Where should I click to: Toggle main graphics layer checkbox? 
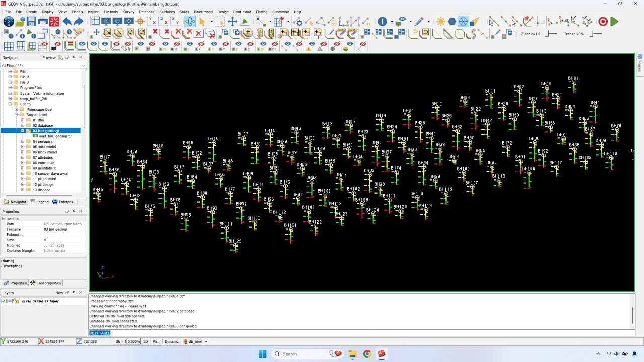[x=4, y=301]
